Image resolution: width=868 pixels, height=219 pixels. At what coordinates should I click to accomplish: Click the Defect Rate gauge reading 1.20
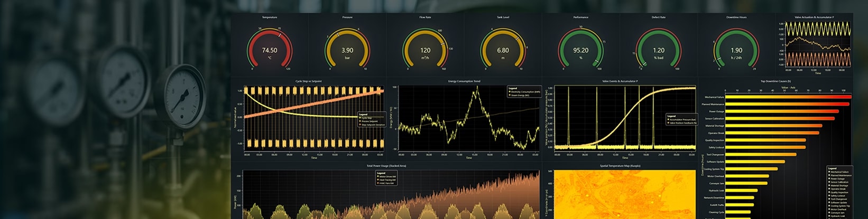coord(659,51)
